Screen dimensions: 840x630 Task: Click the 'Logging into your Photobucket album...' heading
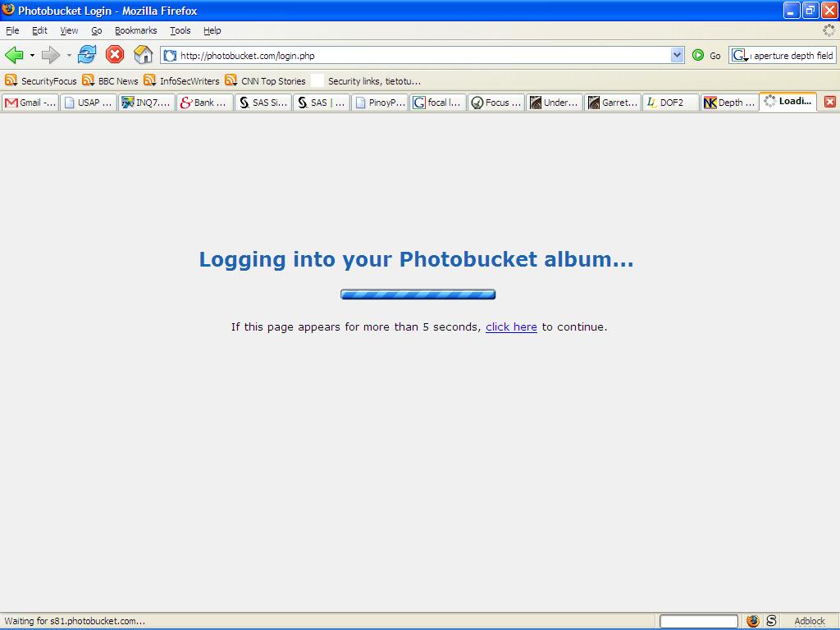coord(416,259)
